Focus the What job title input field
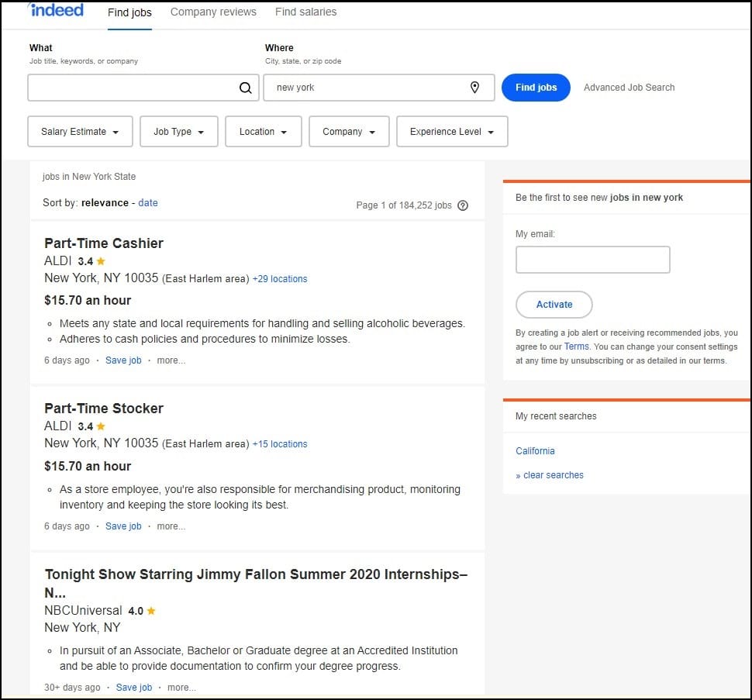The image size is (752, 700). 143,88
